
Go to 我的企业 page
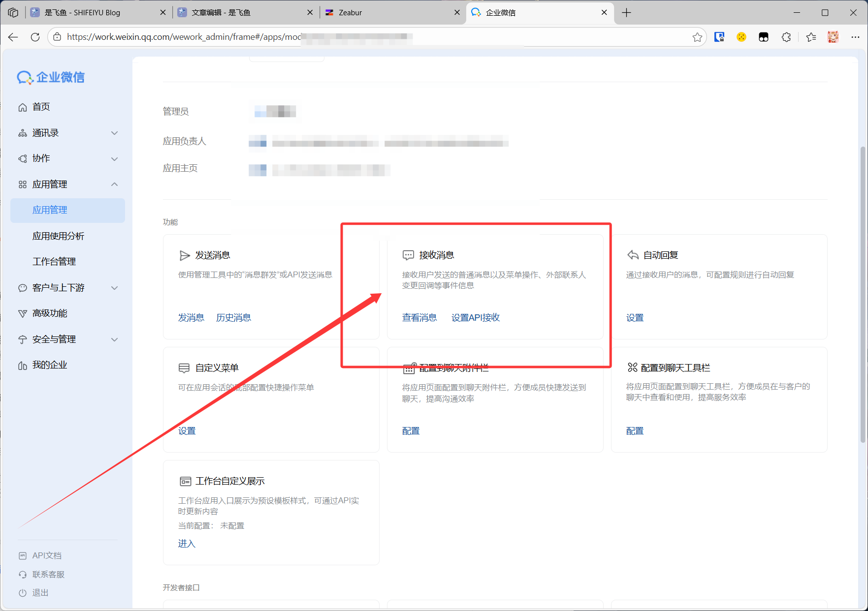(49, 365)
